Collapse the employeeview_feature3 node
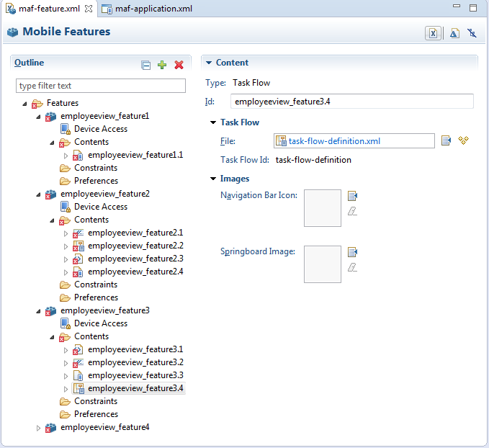Viewport: 489px width, 448px height. pos(38,311)
